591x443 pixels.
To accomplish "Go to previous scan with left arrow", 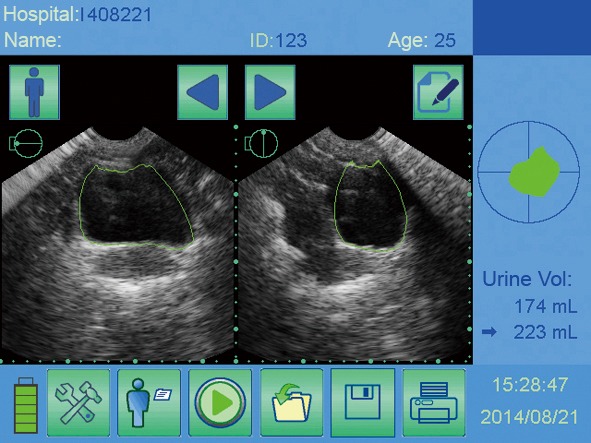I will point(202,92).
